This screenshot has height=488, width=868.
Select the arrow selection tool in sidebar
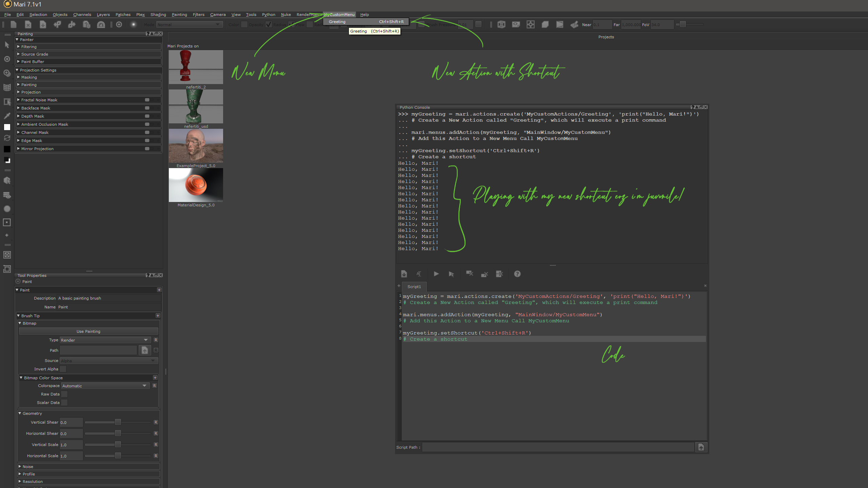point(7,45)
